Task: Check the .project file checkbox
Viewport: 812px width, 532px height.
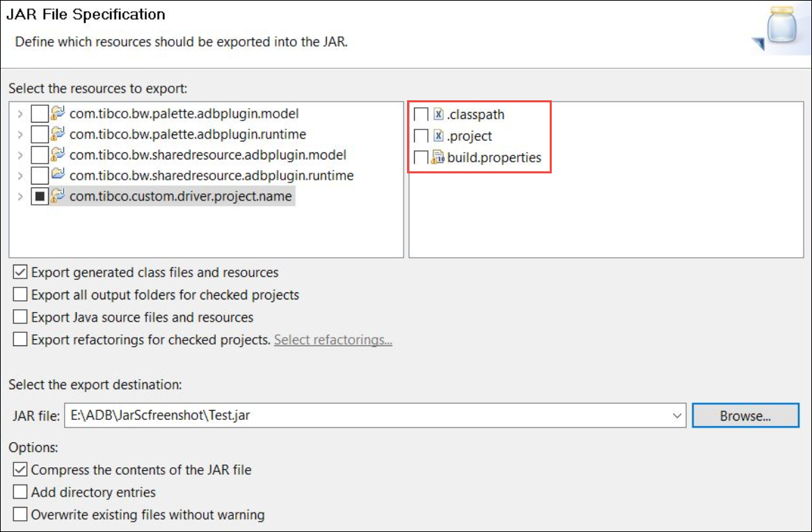Action: [421, 136]
